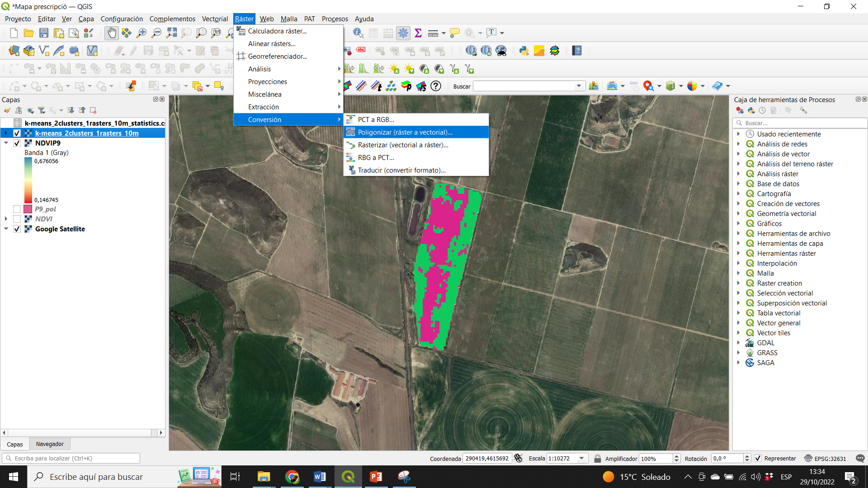
Task: Click the locator search bar (Ctrl+K)
Action: (x=71, y=458)
